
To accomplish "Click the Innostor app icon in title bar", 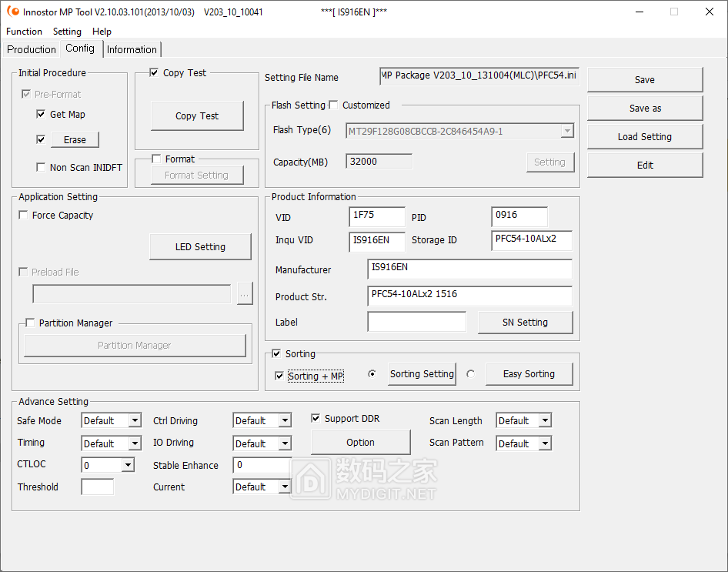I will tap(13, 12).
